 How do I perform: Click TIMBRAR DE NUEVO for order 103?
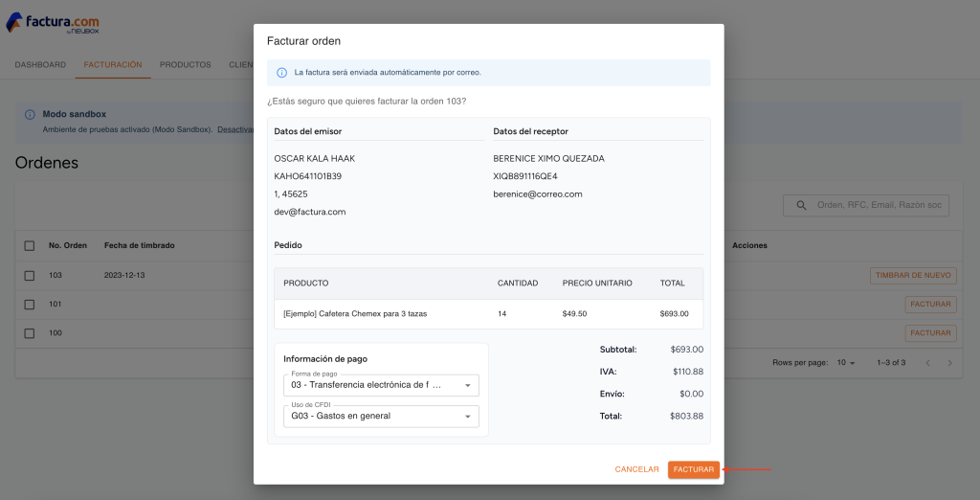(x=913, y=275)
